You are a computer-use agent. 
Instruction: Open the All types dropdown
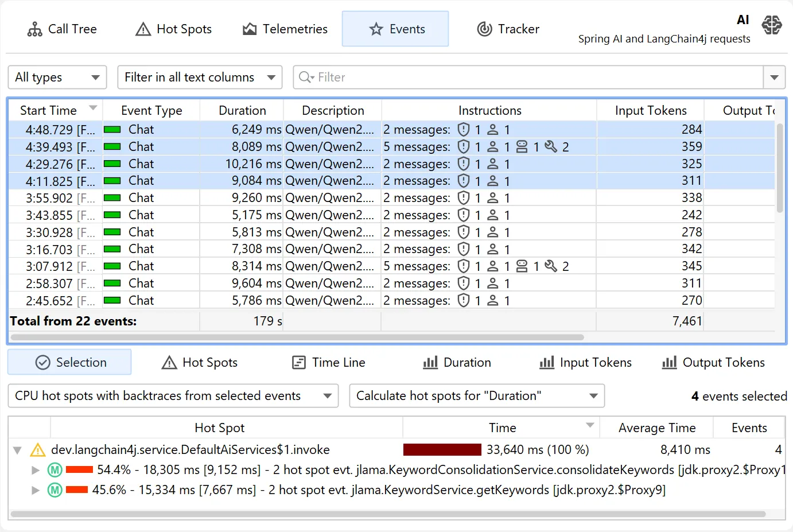coord(57,77)
